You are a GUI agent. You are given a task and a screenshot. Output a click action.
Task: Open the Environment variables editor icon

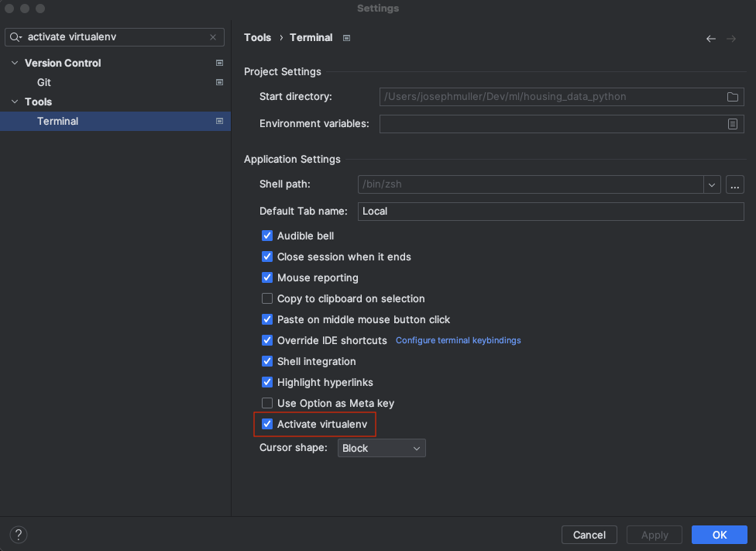click(x=732, y=124)
